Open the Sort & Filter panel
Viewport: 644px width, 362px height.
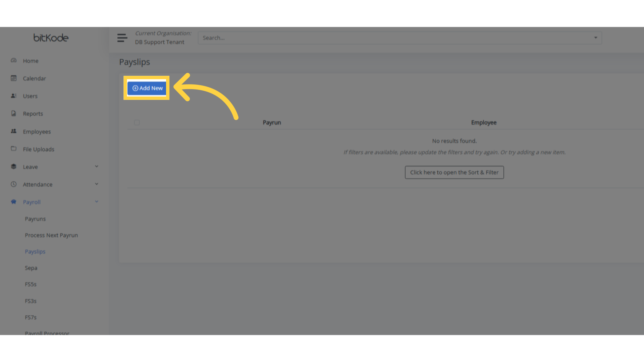point(454,172)
